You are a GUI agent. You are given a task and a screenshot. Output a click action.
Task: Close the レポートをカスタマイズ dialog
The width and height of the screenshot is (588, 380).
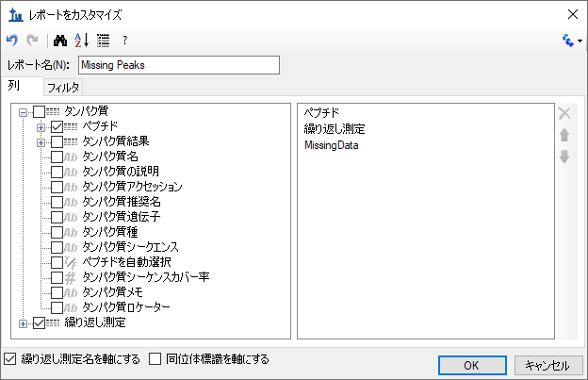tap(573, 15)
